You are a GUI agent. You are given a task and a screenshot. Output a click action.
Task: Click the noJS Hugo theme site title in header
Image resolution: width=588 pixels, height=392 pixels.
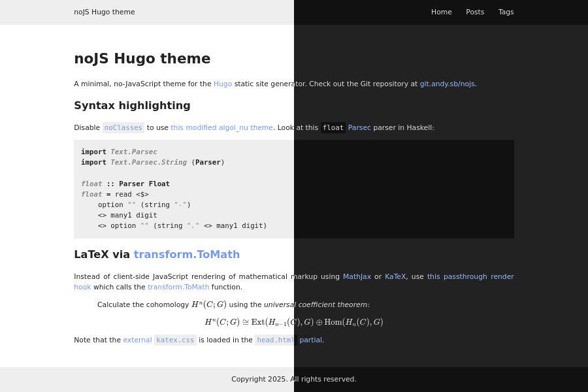coord(104,12)
